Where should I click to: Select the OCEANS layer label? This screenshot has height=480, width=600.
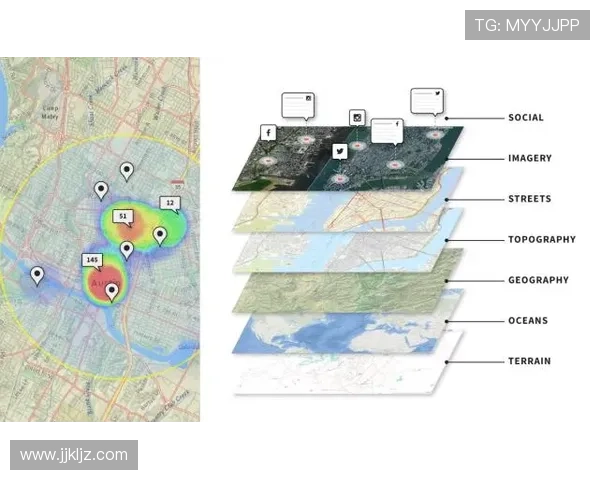[527, 321]
